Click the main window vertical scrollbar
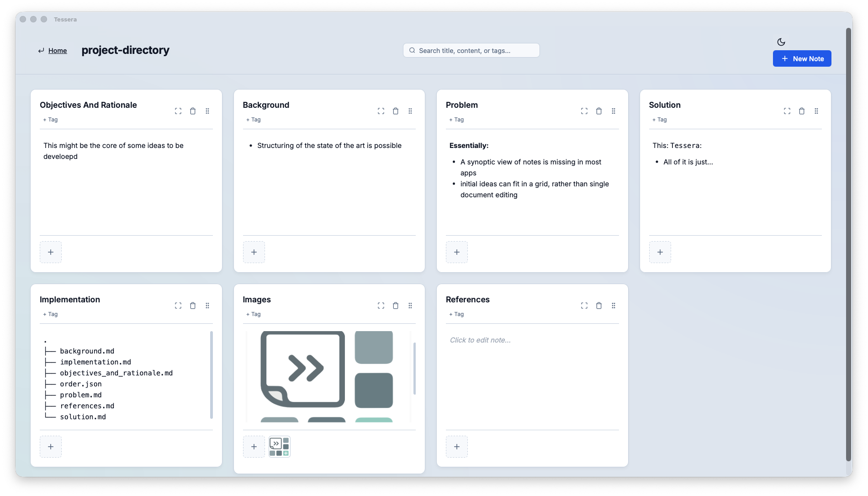The image size is (868, 496). pyautogui.click(x=849, y=244)
